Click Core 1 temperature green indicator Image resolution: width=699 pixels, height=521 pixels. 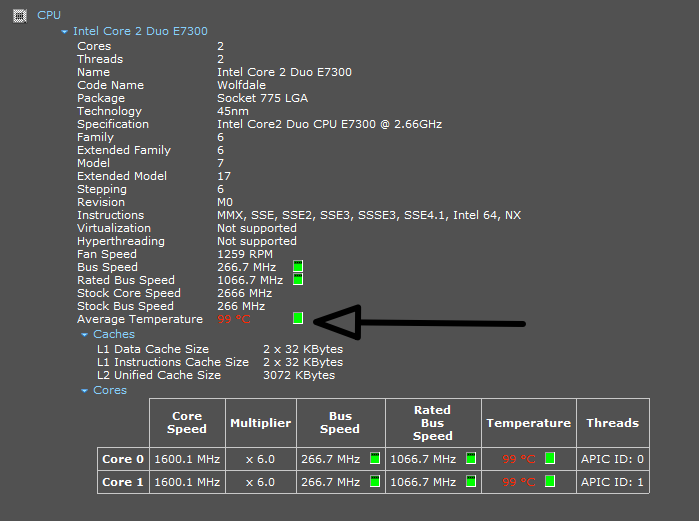550,481
